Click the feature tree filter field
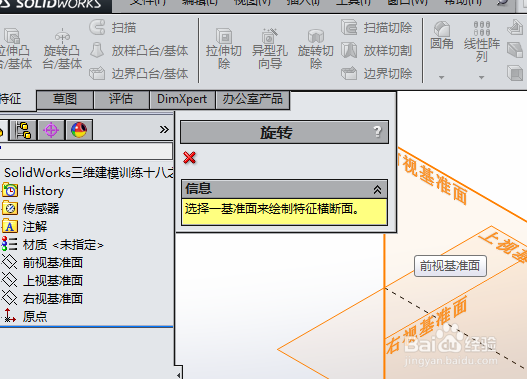Viewport: 527px width, 379px height. click(x=86, y=151)
